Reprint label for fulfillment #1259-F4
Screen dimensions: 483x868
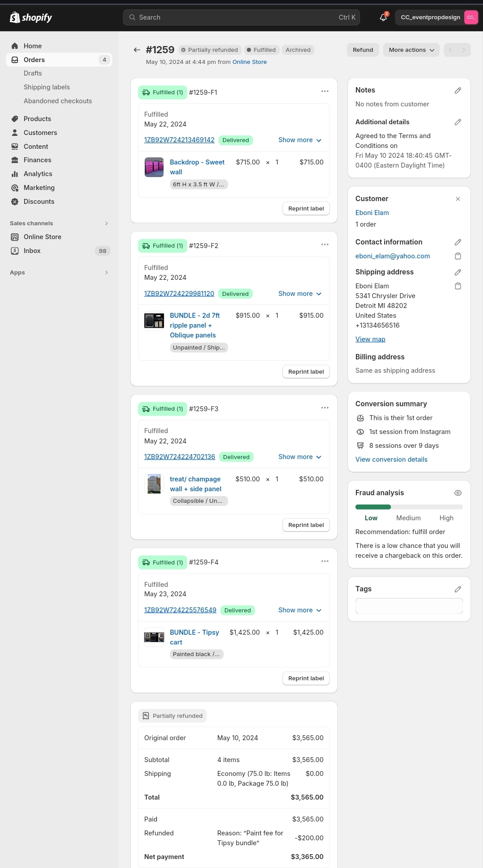[x=306, y=678]
